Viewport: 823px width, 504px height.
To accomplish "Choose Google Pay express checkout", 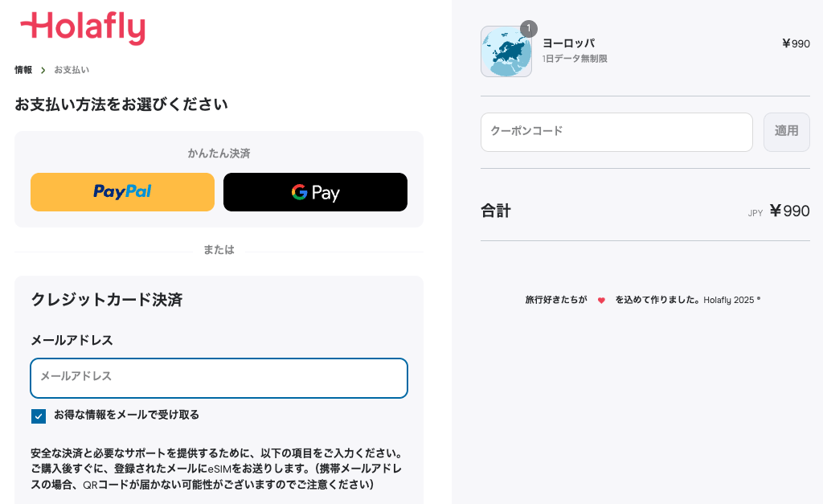I will pos(315,192).
